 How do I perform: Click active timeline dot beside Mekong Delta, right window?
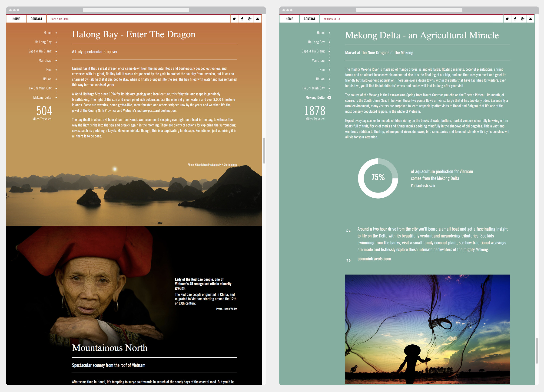coord(329,98)
